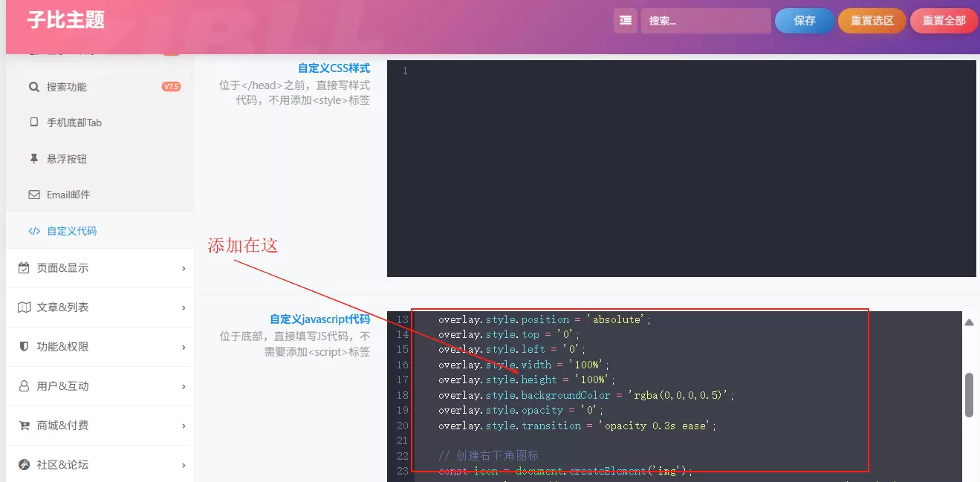Expand the 用户&互动 section chevron
Screen dimensions: 980x482
pos(184,386)
